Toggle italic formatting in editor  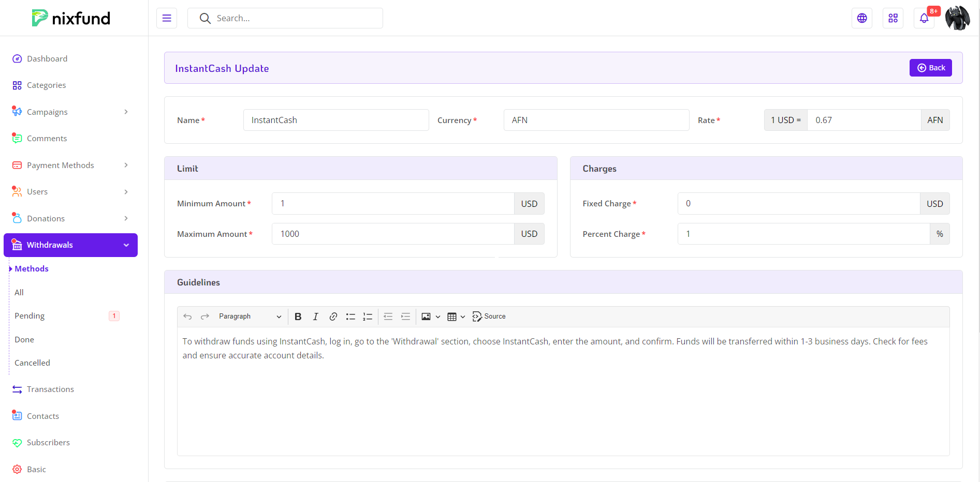[315, 317]
